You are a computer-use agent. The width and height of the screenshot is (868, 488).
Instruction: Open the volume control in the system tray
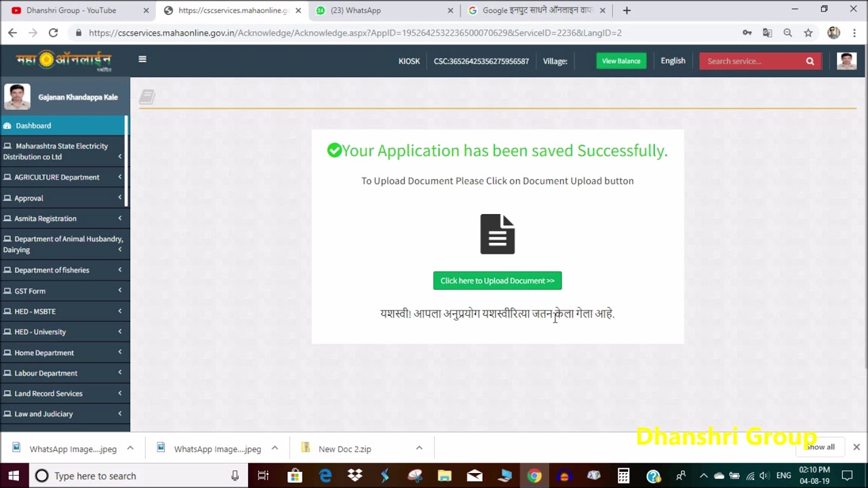coord(764,476)
